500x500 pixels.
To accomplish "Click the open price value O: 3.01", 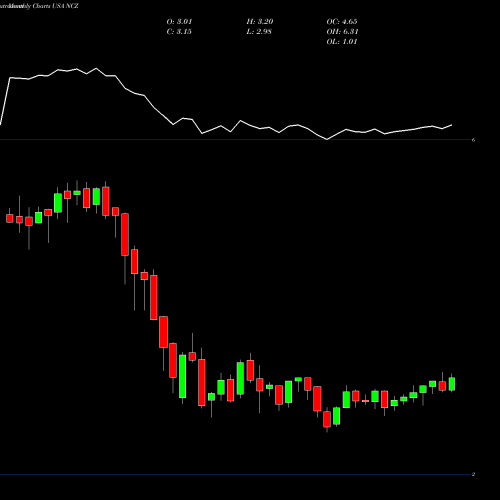I will pyautogui.click(x=179, y=22).
